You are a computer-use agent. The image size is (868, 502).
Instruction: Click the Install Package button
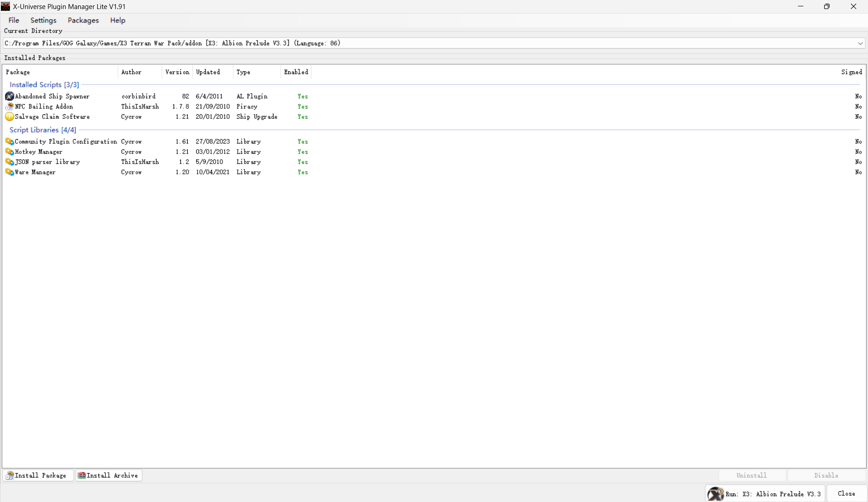pyautogui.click(x=38, y=475)
